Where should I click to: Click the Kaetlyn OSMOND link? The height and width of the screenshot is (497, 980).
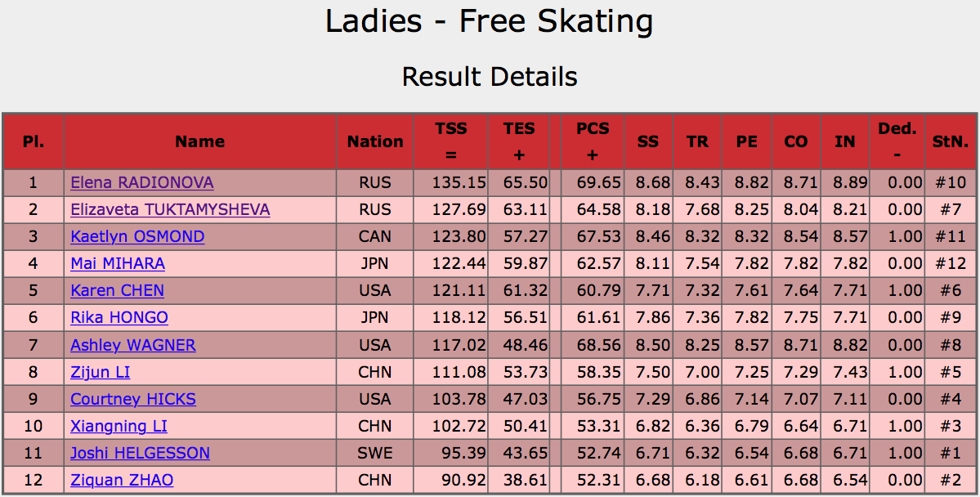(137, 237)
